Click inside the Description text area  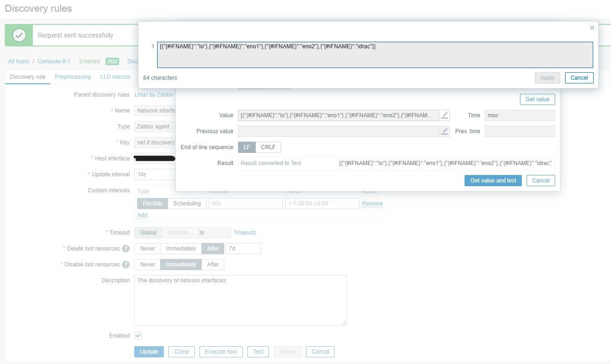tap(239, 300)
